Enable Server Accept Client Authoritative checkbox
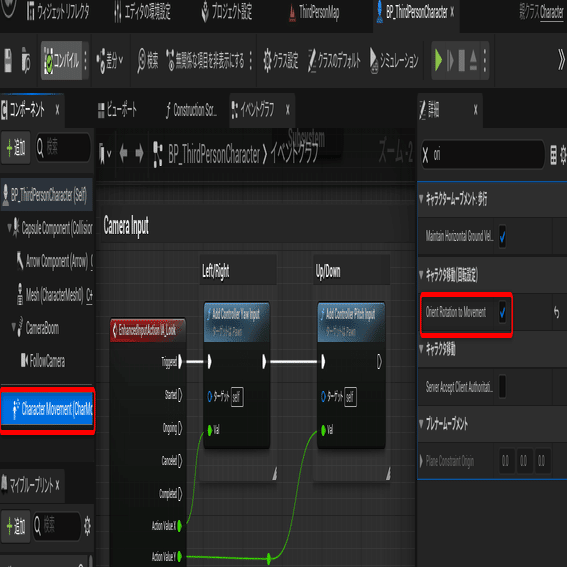The width and height of the screenshot is (567, 567). tap(502, 387)
